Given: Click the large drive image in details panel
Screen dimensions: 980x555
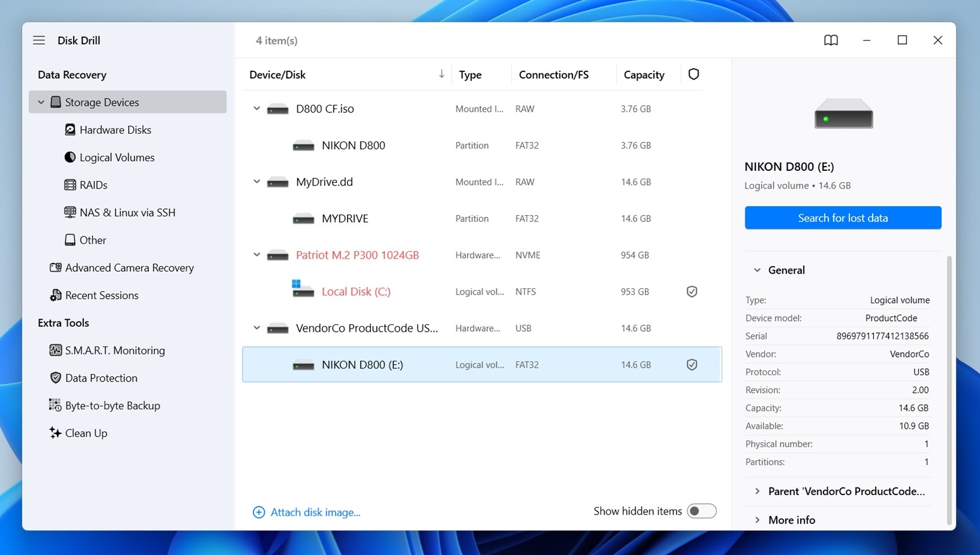Looking at the screenshot, I should tap(844, 114).
